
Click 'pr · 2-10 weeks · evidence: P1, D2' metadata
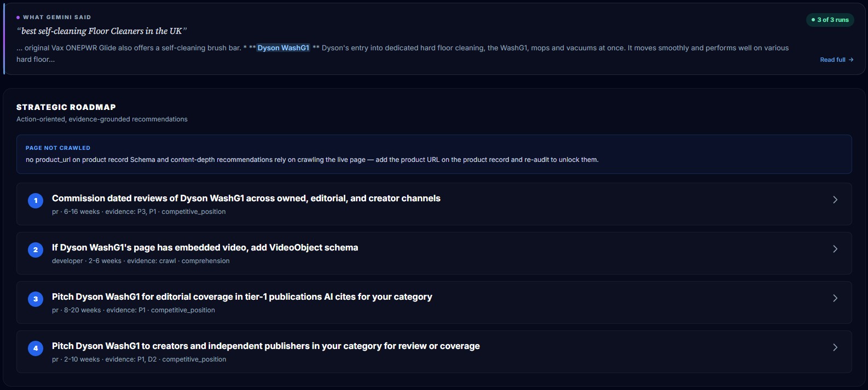pyautogui.click(x=139, y=359)
